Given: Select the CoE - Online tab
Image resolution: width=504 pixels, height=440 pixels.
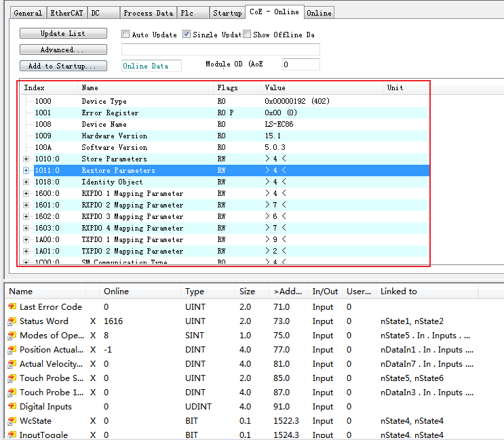Looking at the screenshot, I should tap(274, 12).
